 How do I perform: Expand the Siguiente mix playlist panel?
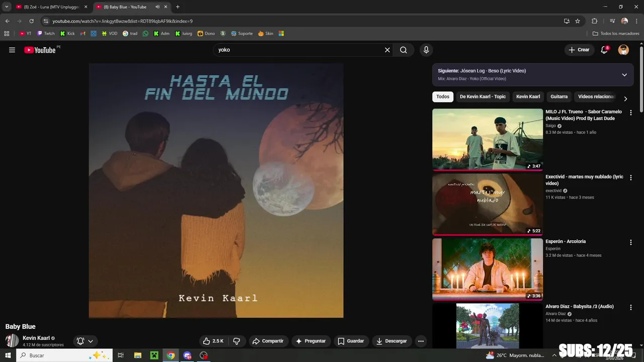pos(624,75)
